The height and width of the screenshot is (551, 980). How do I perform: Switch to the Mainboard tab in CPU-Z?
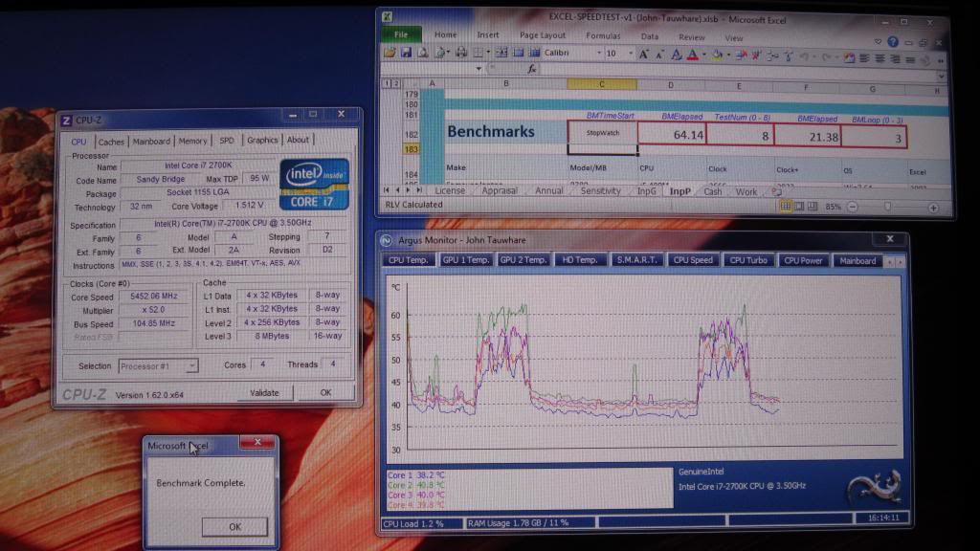[151, 142]
